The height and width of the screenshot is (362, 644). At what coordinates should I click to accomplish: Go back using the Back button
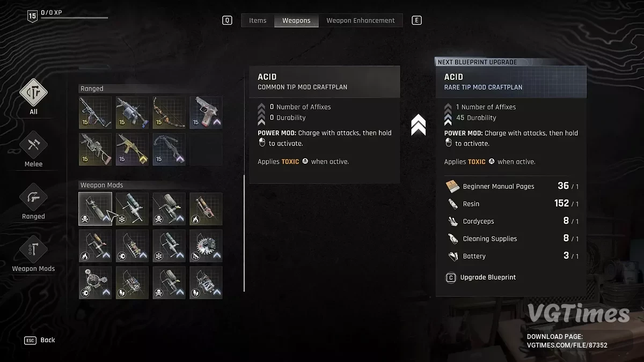pyautogui.click(x=40, y=340)
